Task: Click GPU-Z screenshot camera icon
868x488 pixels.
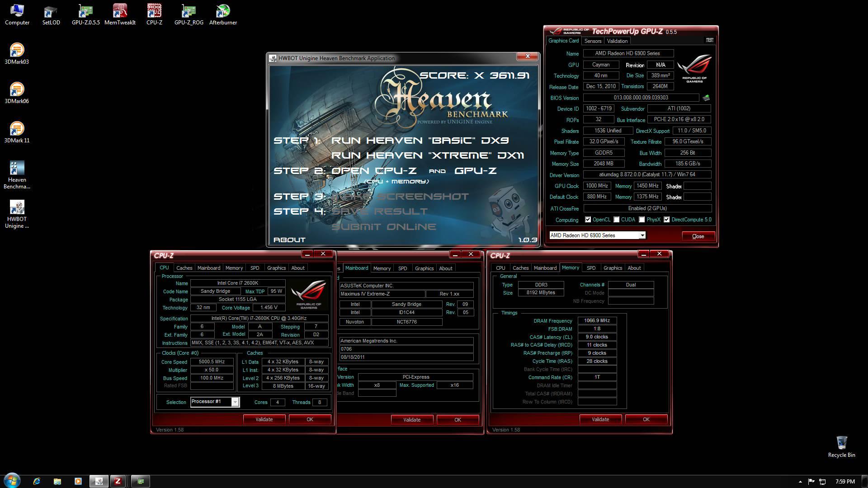Action: tap(709, 40)
